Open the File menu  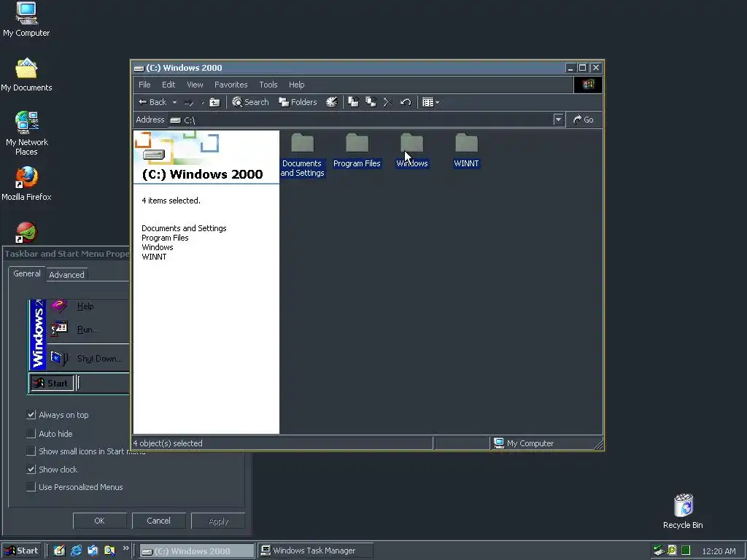pos(145,85)
